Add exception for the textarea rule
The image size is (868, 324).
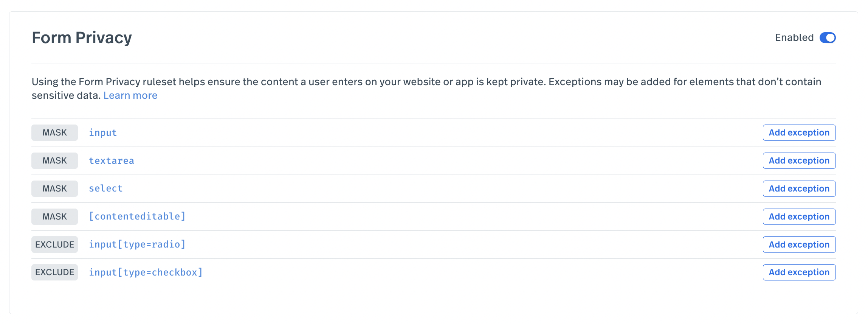pyautogui.click(x=799, y=160)
